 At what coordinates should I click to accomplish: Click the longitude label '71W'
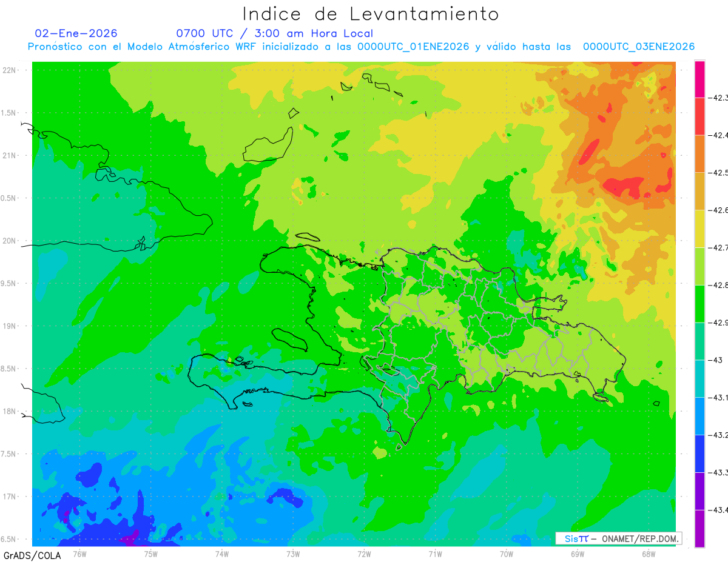pyautogui.click(x=435, y=554)
